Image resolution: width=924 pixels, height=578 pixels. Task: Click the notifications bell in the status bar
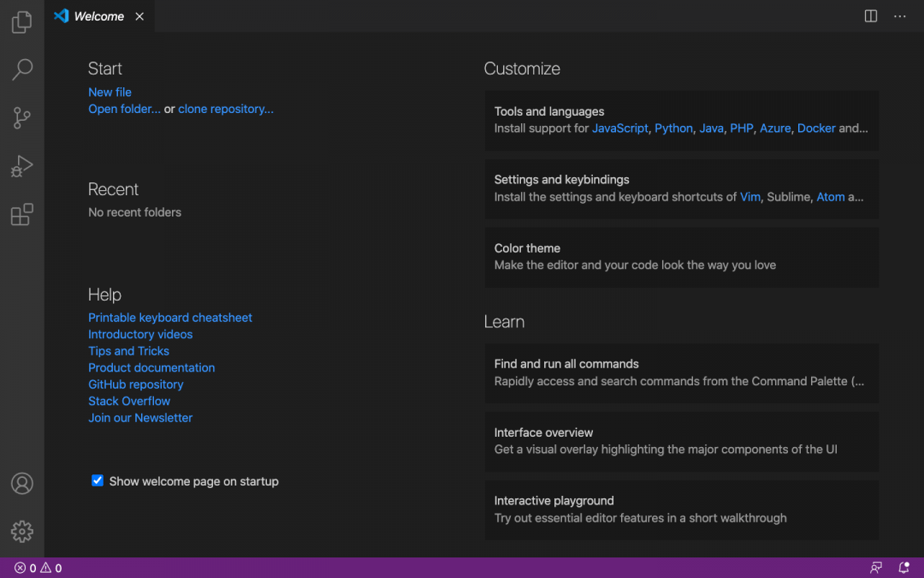(x=903, y=567)
